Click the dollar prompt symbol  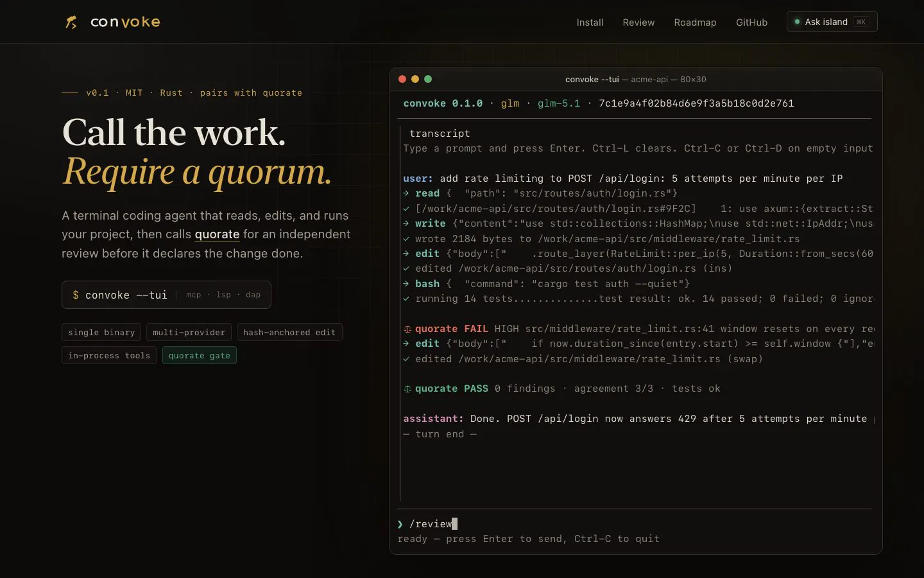(76, 295)
